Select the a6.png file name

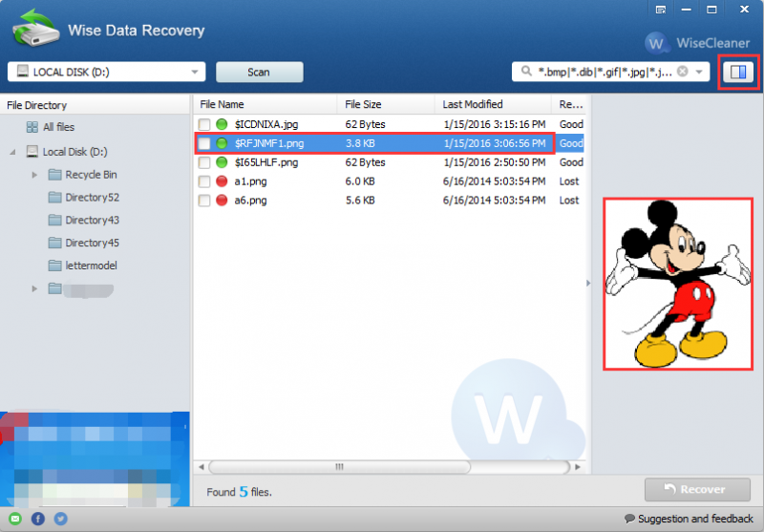click(x=250, y=201)
